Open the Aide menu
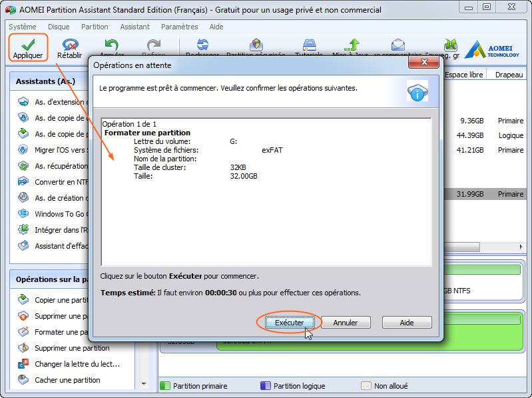This screenshot has width=532, height=398. pyautogui.click(x=216, y=27)
